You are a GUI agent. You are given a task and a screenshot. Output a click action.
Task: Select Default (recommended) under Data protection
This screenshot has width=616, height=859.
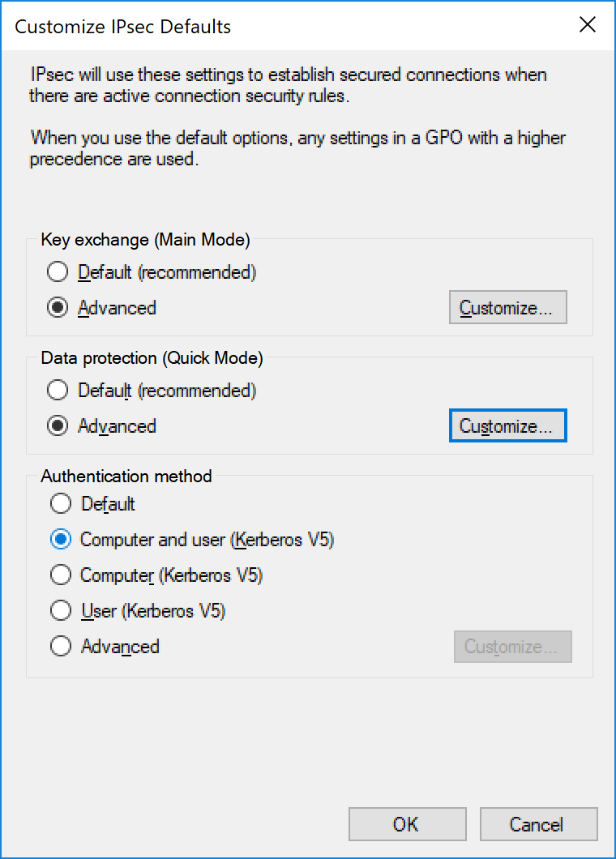point(152,390)
